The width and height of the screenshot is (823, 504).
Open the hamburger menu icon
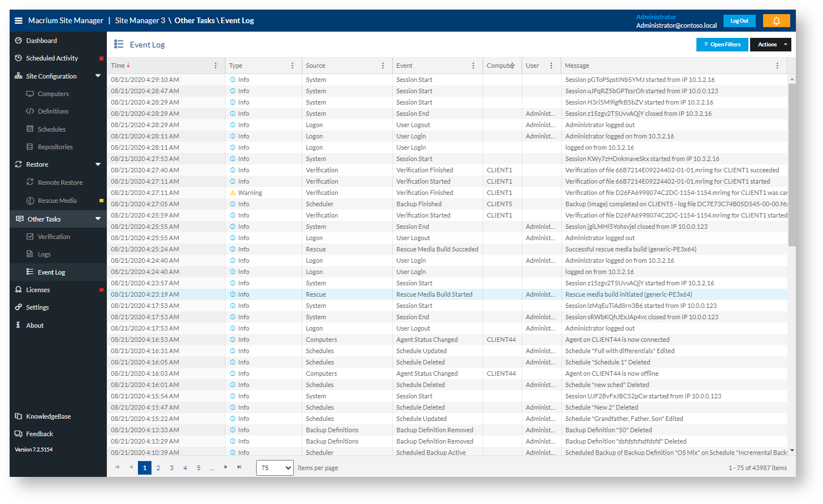(x=19, y=20)
